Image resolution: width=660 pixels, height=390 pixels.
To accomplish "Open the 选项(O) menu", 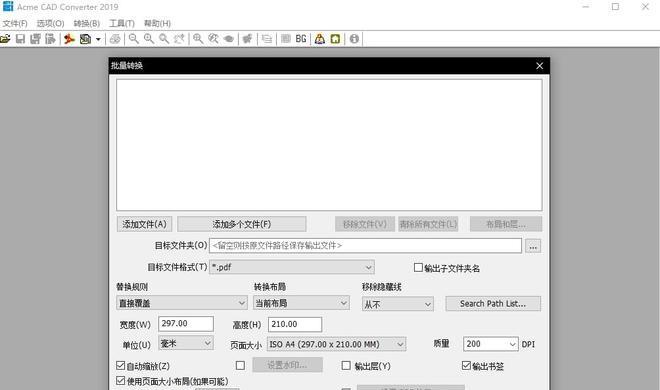I will (51, 24).
